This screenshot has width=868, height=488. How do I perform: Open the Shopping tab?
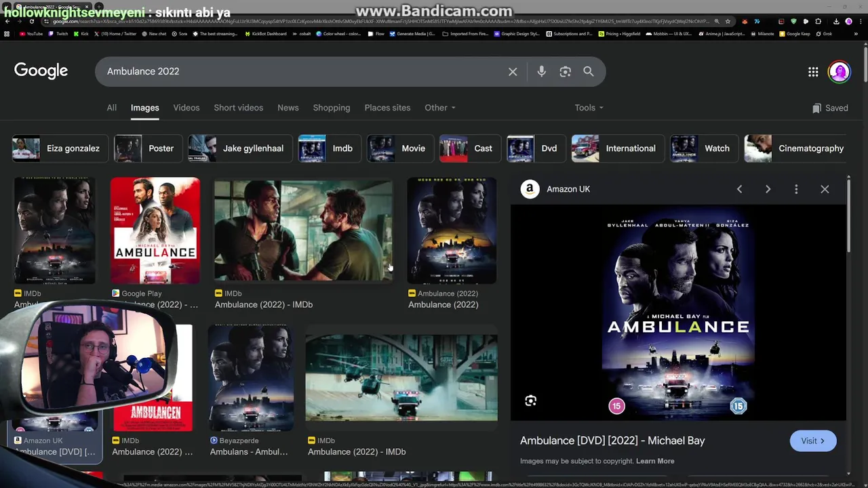(331, 108)
